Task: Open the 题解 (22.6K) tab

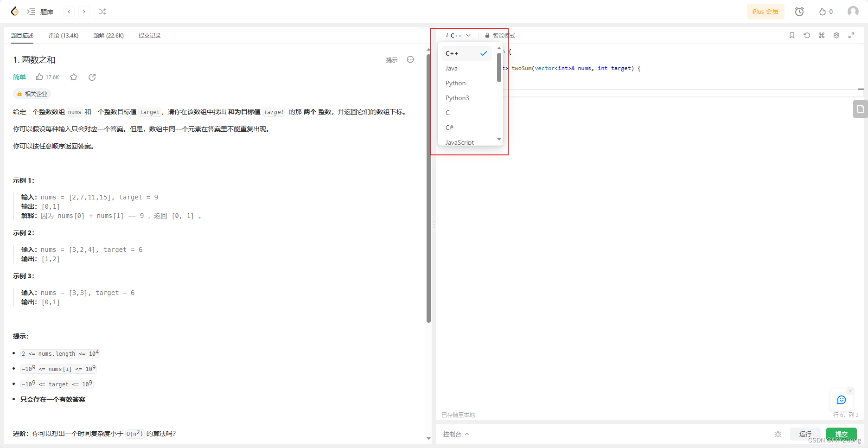Action: click(x=108, y=35)
